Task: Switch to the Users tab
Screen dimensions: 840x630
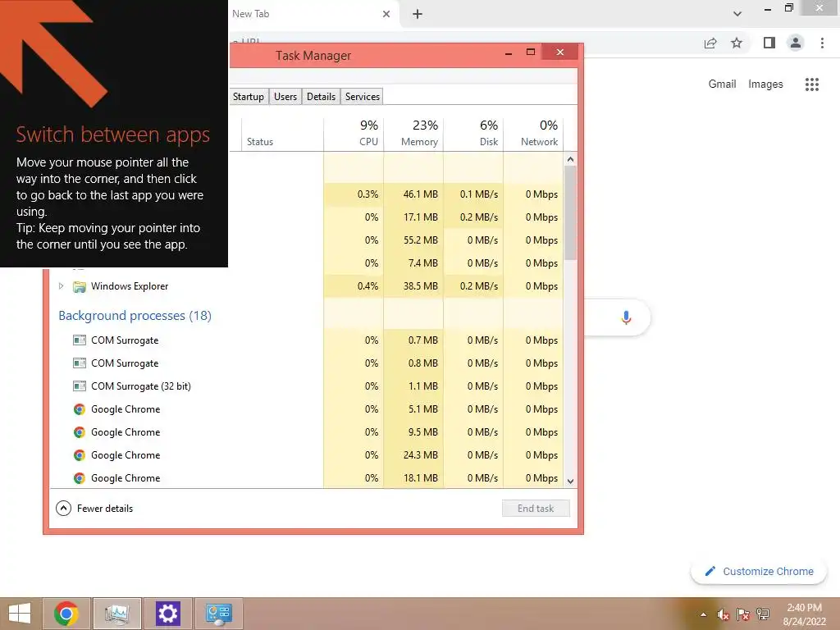Action: click(x=285, y=97)
